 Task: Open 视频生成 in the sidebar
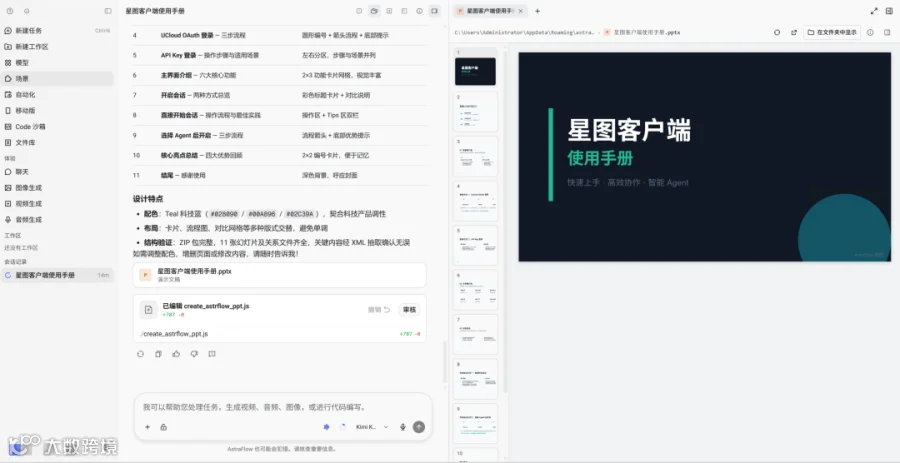[57, 204]
